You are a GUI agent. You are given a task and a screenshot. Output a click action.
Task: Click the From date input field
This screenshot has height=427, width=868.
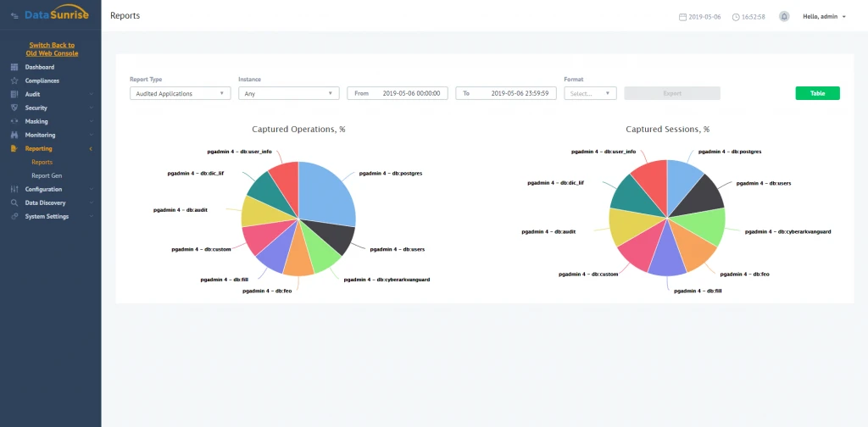click(398, 93)
